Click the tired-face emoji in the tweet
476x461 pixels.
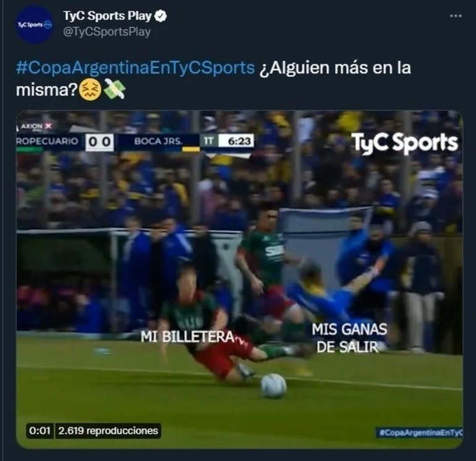coord(90,89)
